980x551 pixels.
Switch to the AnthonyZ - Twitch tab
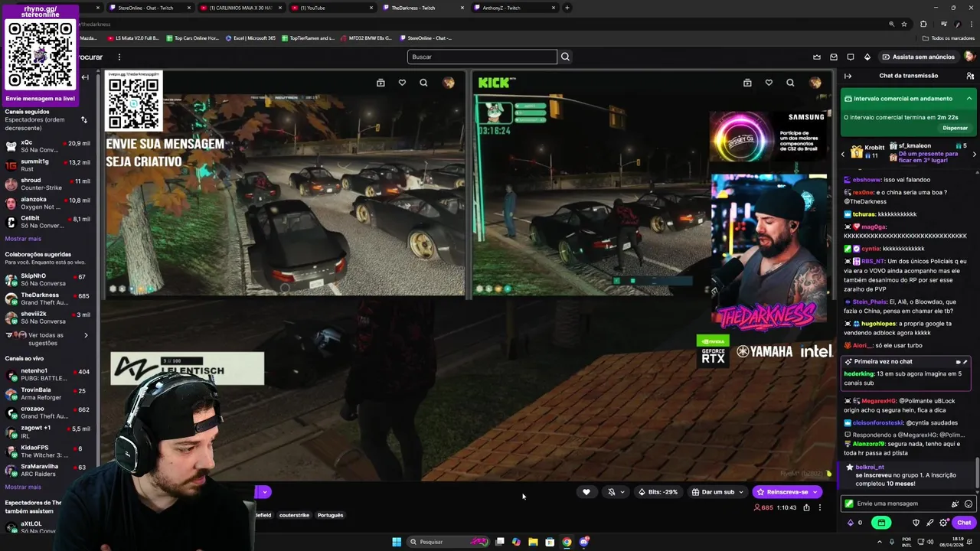[514, 8]
